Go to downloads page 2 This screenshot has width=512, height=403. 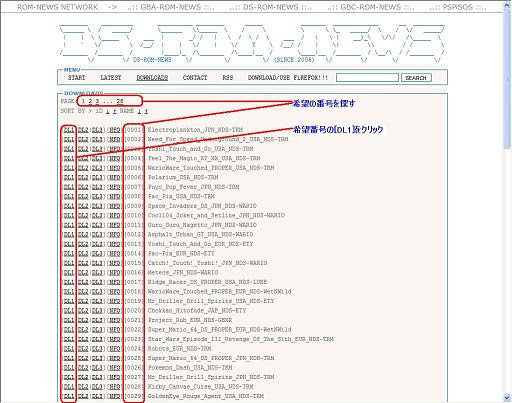(90, 101)
